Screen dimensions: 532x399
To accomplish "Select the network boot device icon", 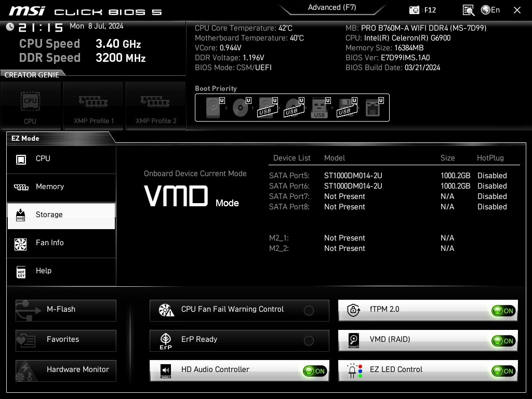I will click(374, 108).
